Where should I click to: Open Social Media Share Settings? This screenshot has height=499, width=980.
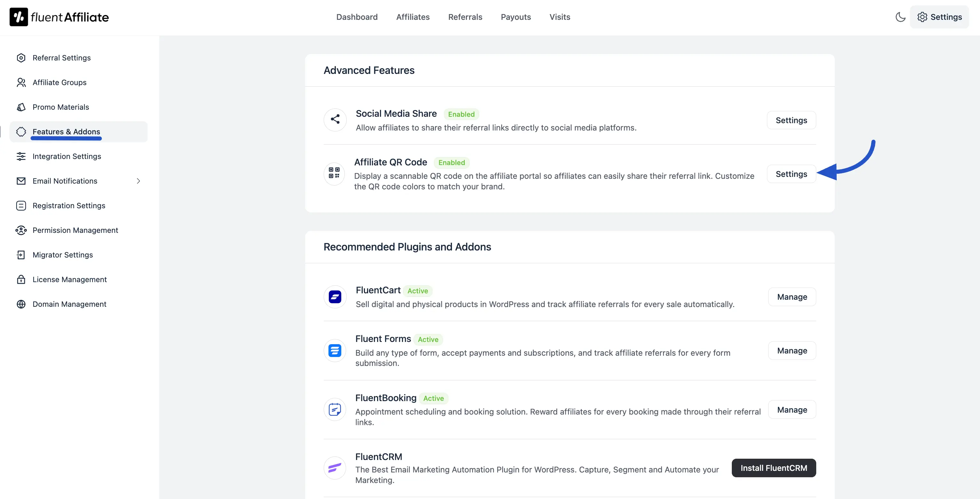click(x=791, y=120)
